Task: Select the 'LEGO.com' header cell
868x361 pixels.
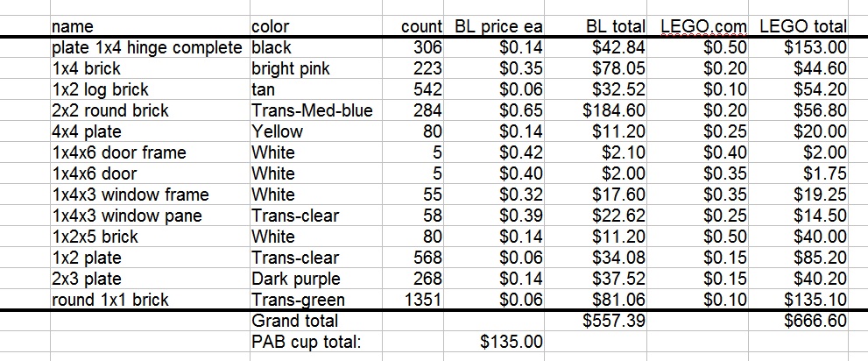Action: pos(702,27)
